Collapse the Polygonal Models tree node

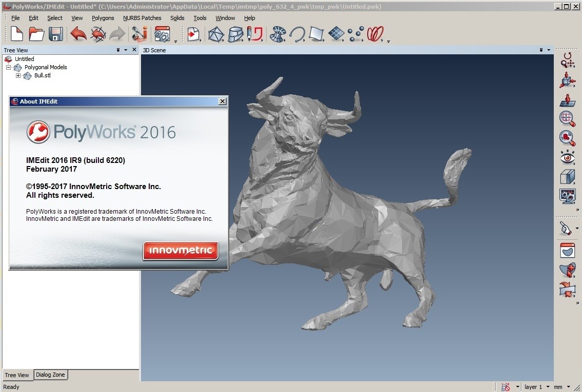[8, 67]
